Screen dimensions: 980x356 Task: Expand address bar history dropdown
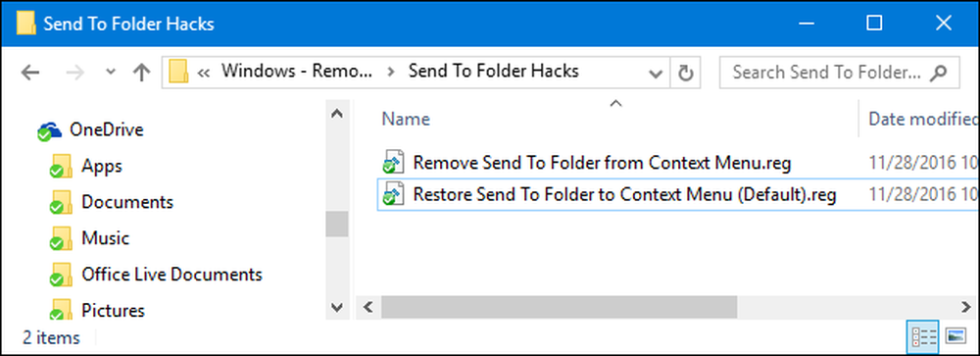click(x=656, y=74)
